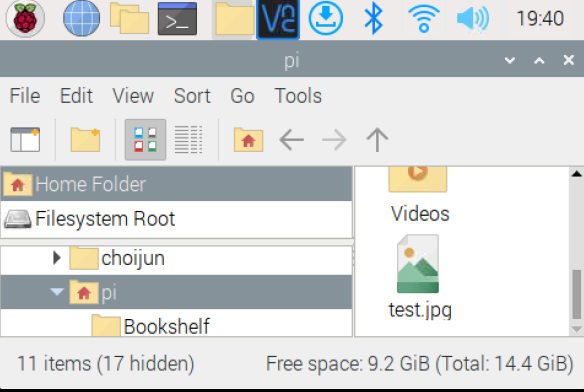Open the Raspberry Pi applications menu
The image size is (584, 392).
pos(25,19)
